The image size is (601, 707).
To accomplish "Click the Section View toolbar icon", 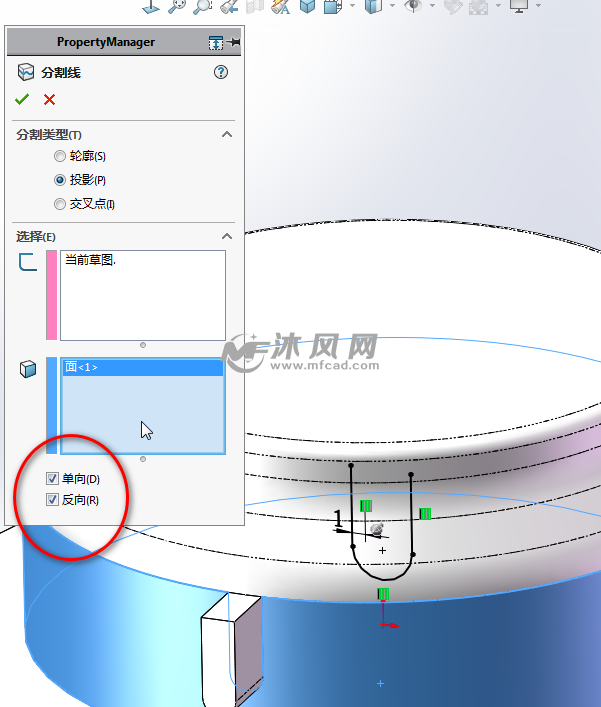I will pyautogui.click(x=255, y=5).
